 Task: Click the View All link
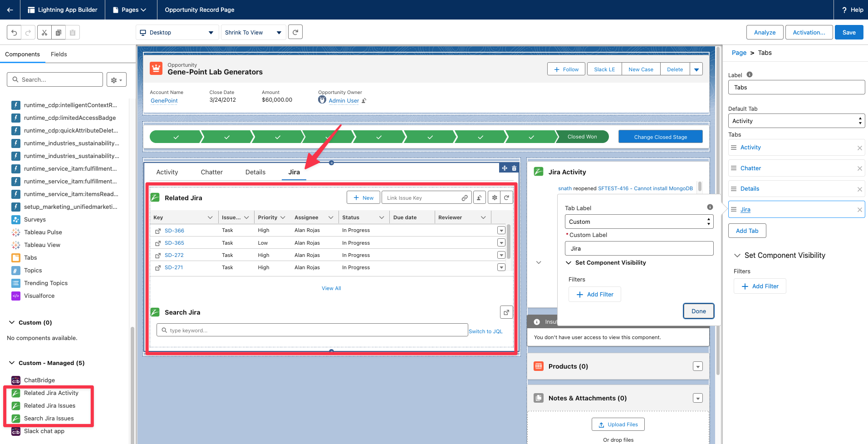[x=331, y=288]
